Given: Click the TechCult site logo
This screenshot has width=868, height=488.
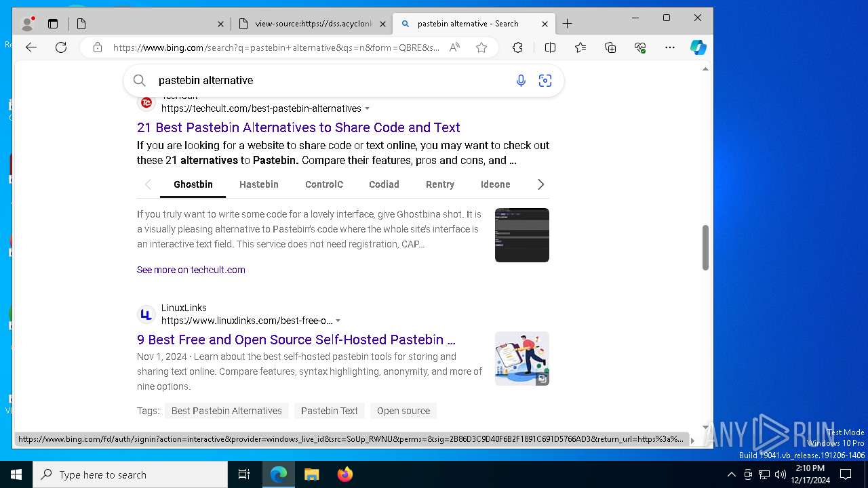Looking at the screenshot, I should [146, 102].
